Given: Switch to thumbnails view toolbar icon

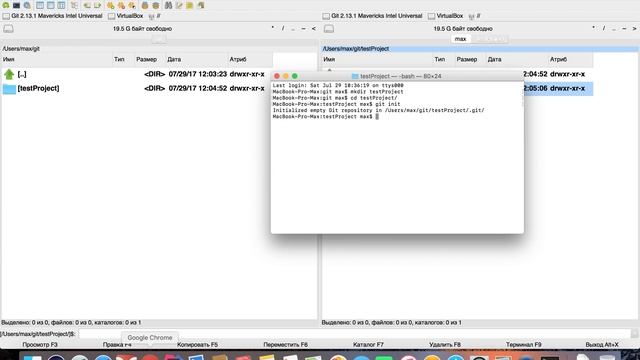Looking at the screenshot, I should point(61,5).
